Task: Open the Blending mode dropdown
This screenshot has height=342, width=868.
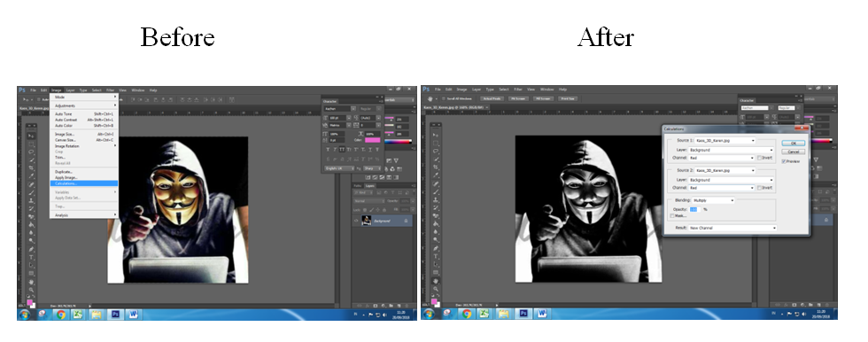Action: [713, 200]
